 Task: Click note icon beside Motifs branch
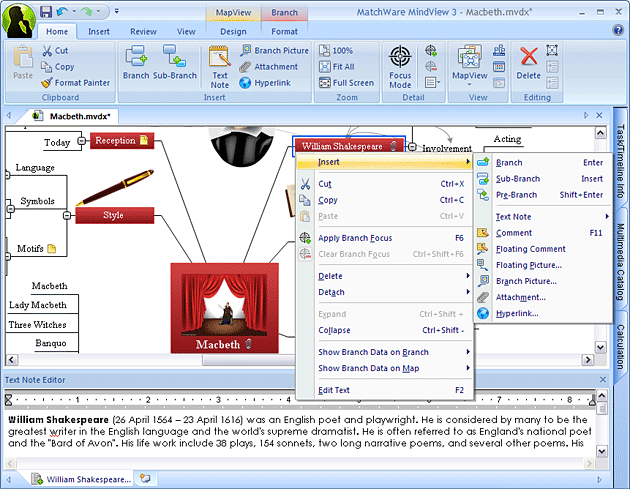click(x=51, y=249)
